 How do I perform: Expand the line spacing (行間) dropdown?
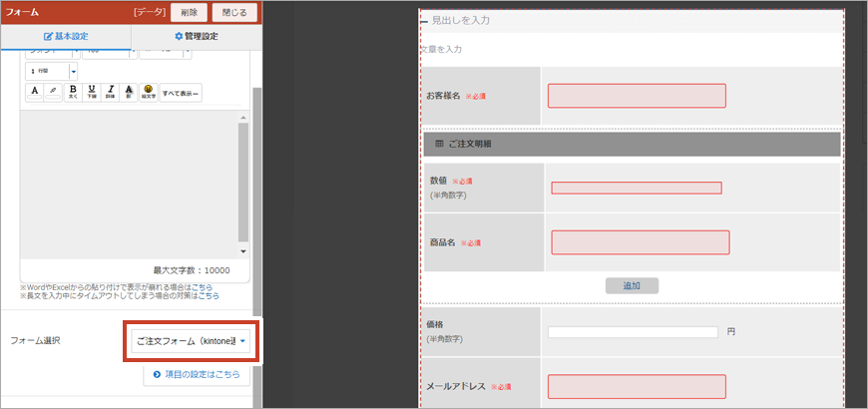[x=73, y=71]
